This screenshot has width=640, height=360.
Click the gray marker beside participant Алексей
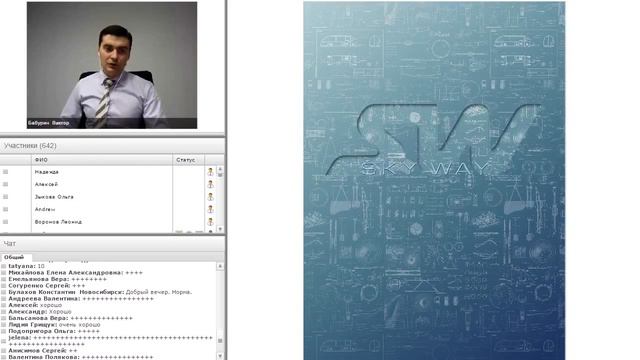(5, 184)
